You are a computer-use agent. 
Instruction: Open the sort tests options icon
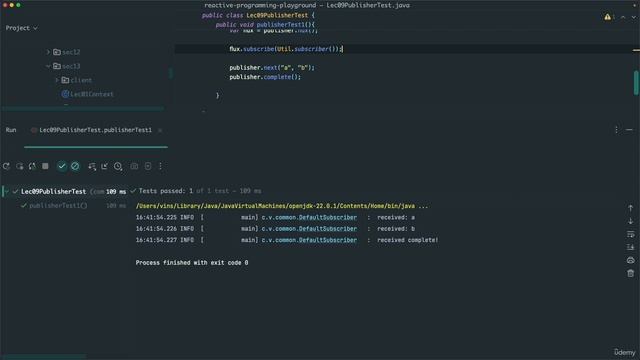point(92,166)
